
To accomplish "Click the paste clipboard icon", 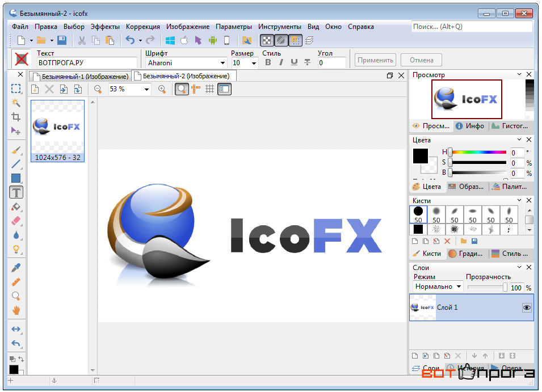I will point(110,40).
